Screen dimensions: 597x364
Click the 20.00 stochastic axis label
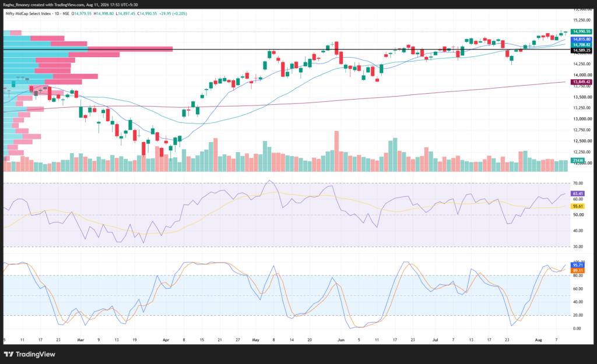578,315
